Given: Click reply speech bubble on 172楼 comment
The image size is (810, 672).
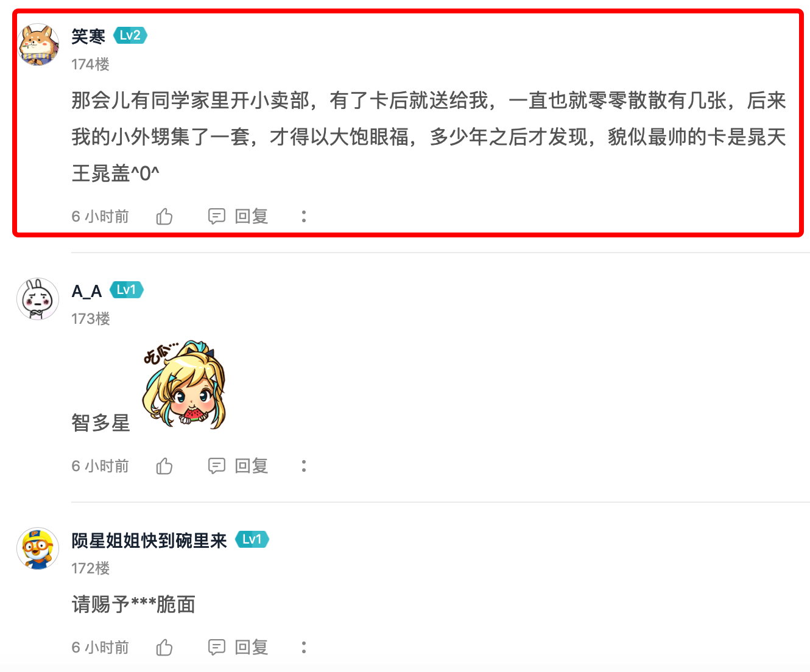Looking at the screenshot, I should pyautogui.click(x=217, y=647).
